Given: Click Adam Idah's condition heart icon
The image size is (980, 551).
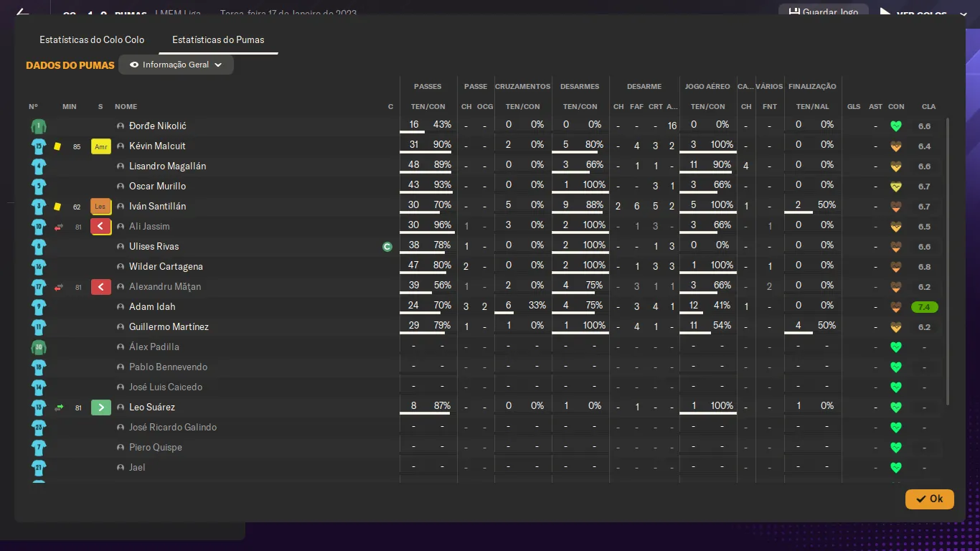Looking at the screenshot, I should [x=895, y=307].
